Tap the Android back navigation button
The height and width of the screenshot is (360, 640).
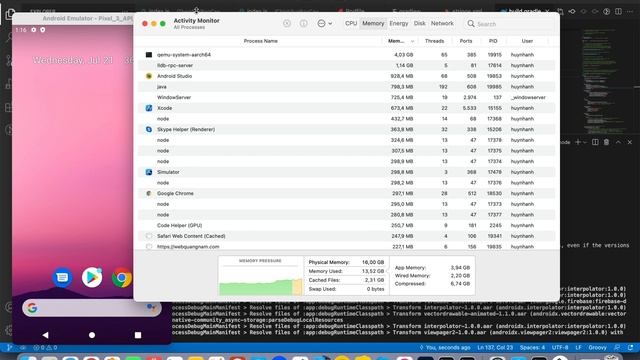tap(45, 335)
